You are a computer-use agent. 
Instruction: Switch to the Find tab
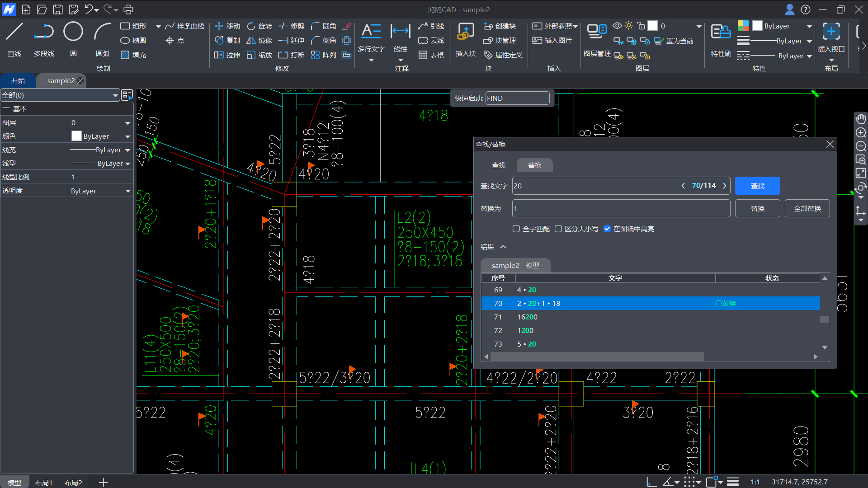pos(499,165)
